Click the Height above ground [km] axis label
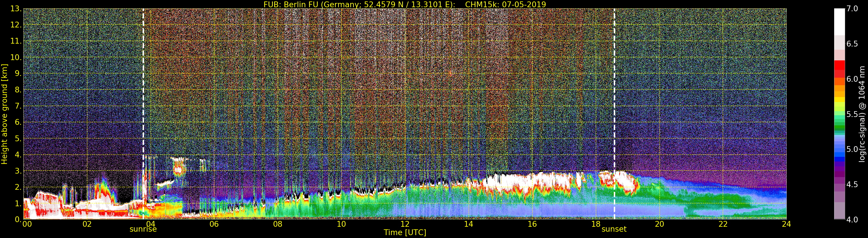The height and width of the screenshot is (238, 868). point(4,114)
